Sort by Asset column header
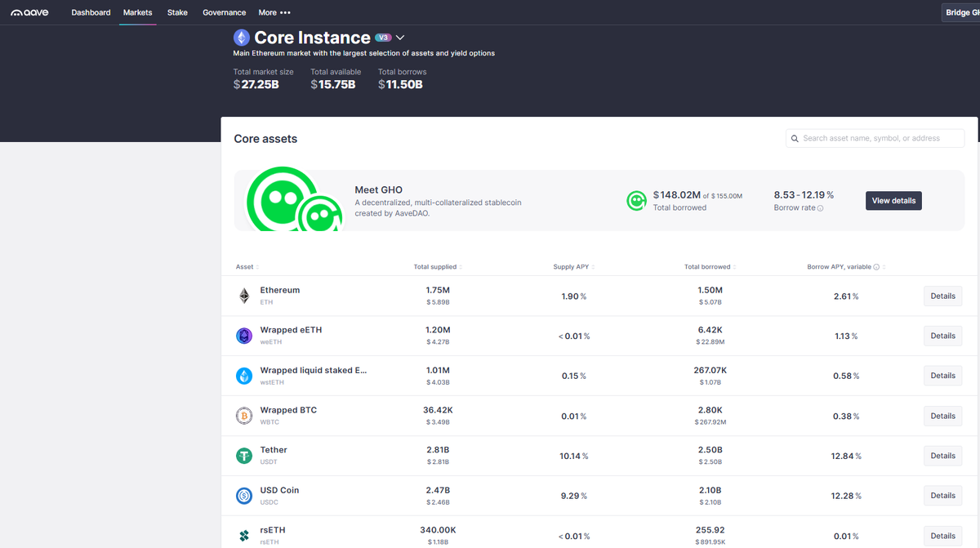The height and width of the screenshot is (548, 980). pyautogui.click(x=247, y=267)
